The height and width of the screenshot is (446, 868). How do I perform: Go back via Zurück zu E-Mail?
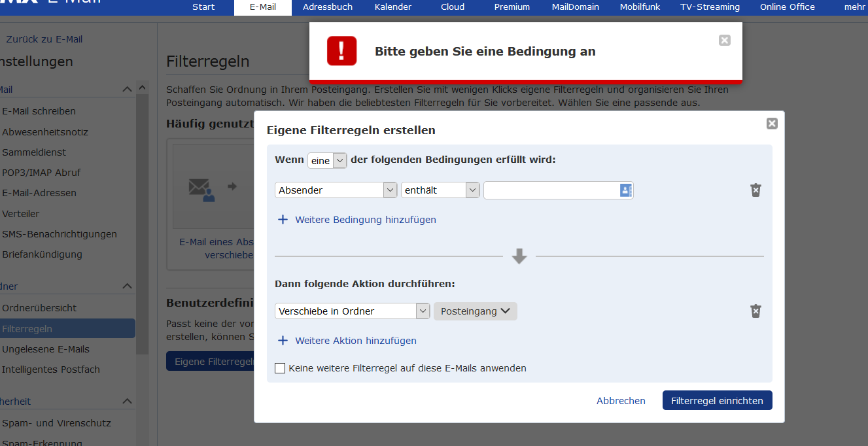point(44,39)
